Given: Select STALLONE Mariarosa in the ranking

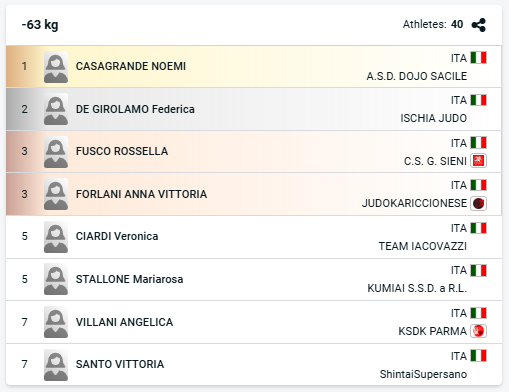Looking at the screenshot, I should tap(129, 279).
